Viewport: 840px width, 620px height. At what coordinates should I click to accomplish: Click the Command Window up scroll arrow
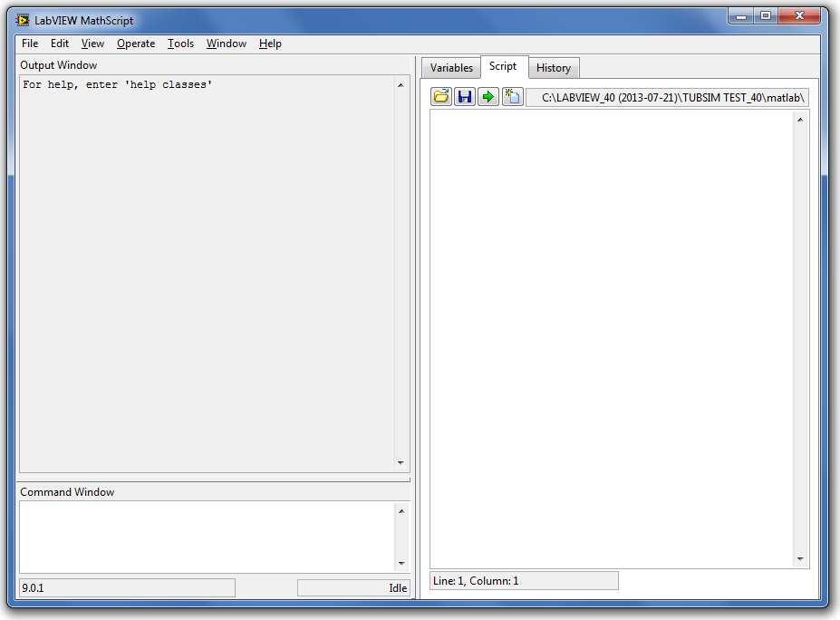401,511
